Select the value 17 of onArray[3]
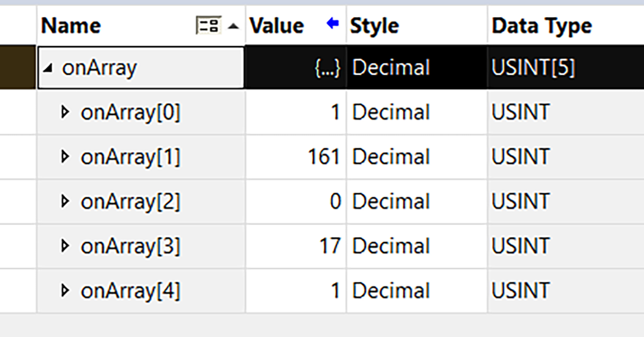The width and height of the screenshot is (644, 337). (x=329, y=246)
